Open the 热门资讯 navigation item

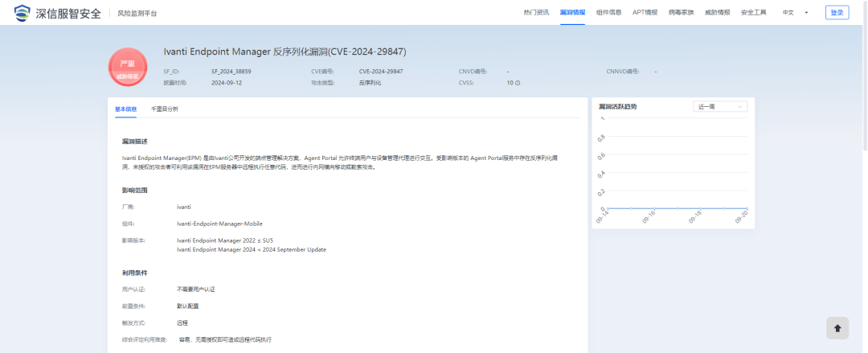pyautogui.click(x=536, y=13)
